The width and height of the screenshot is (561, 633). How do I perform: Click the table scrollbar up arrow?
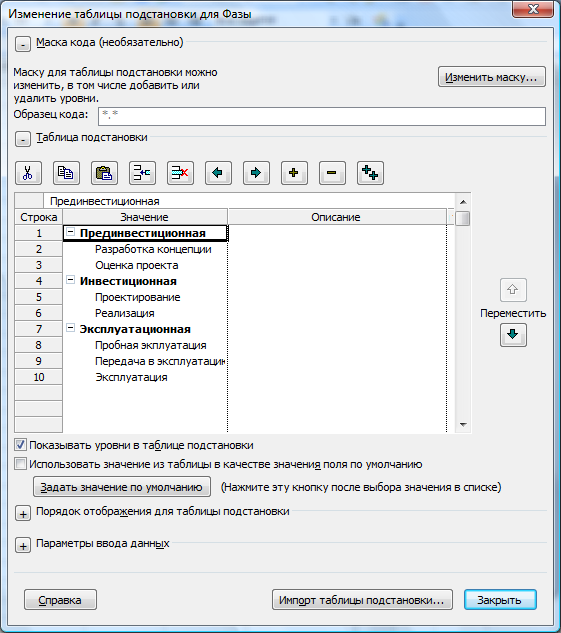click(x=463, y=201)
